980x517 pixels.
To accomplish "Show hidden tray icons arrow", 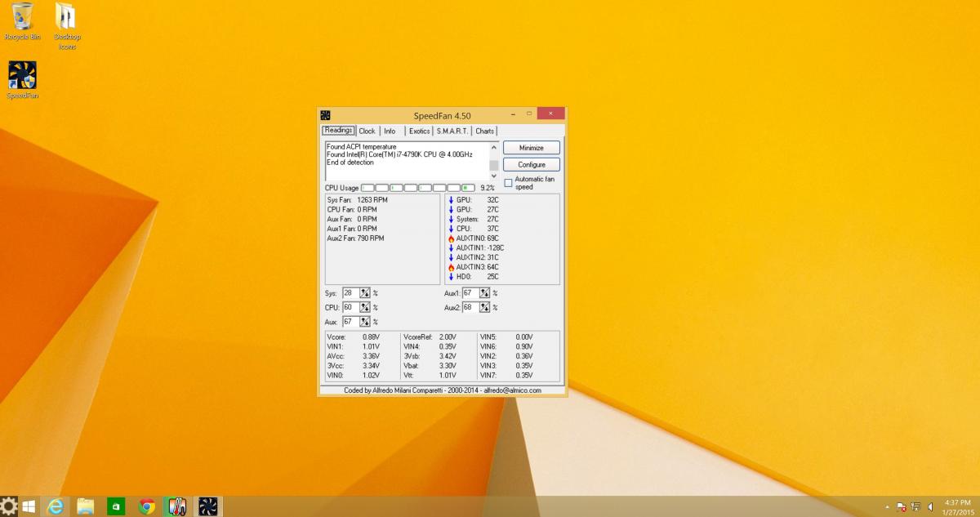I will [x=887, y=507].
